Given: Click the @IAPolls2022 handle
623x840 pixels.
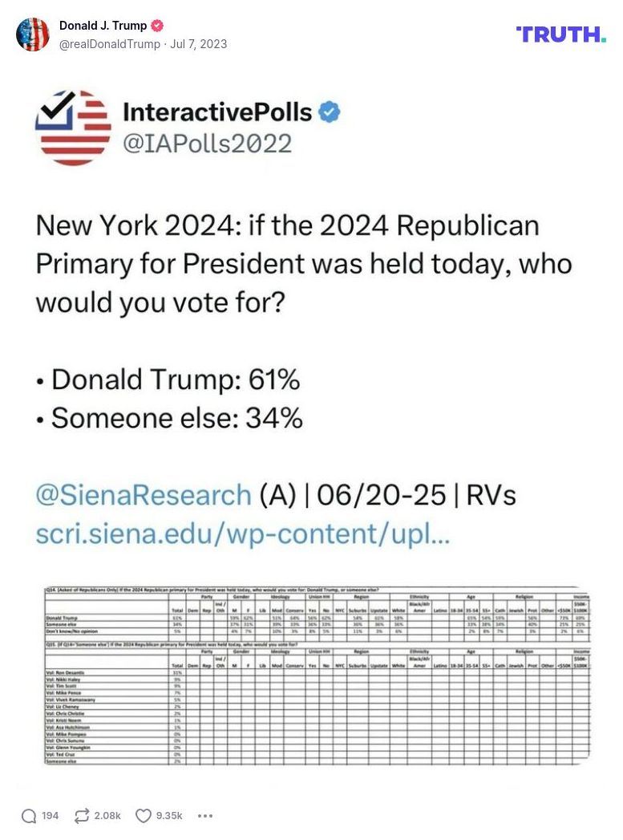Looking at the screenshot, I should pyautogui.click(x=207, y=144).
